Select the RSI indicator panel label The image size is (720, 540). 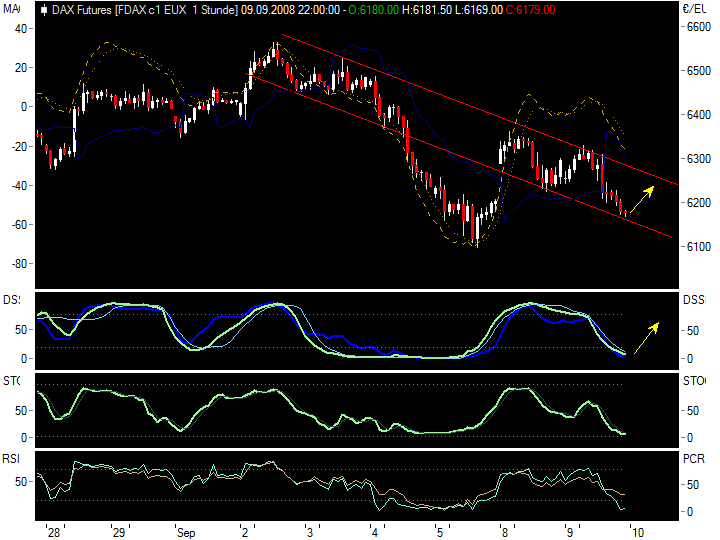[x=11, y=459]
